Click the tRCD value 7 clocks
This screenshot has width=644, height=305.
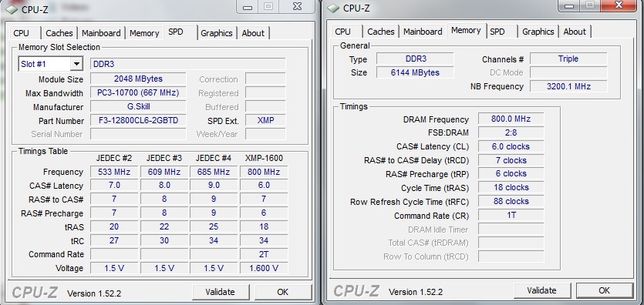tap(511, 160)
